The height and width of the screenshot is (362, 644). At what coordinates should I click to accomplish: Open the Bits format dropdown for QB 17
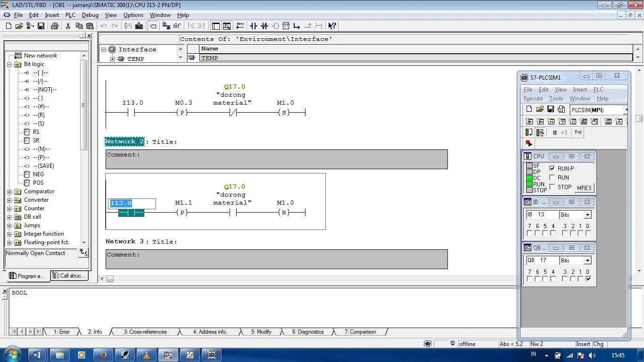(x=587, y=260)
